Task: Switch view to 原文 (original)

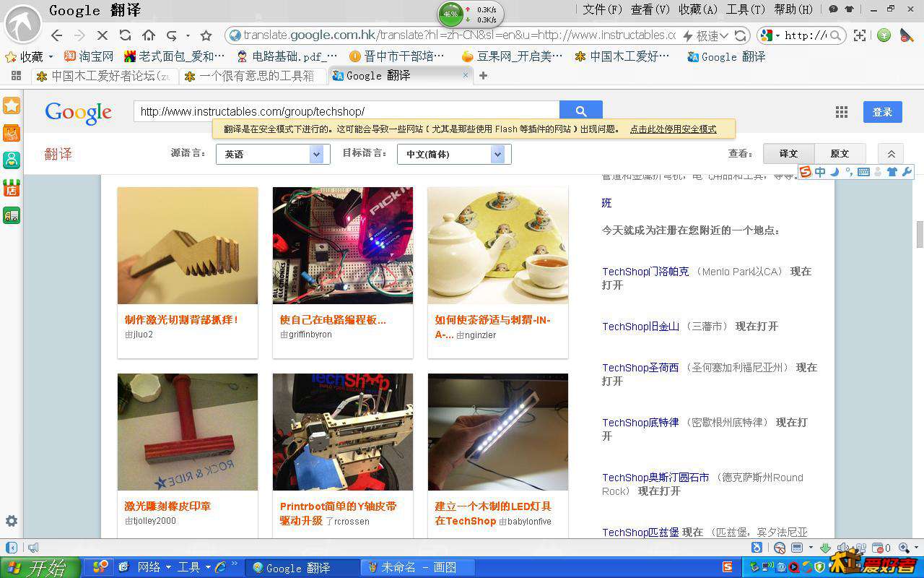Action: 840,154
